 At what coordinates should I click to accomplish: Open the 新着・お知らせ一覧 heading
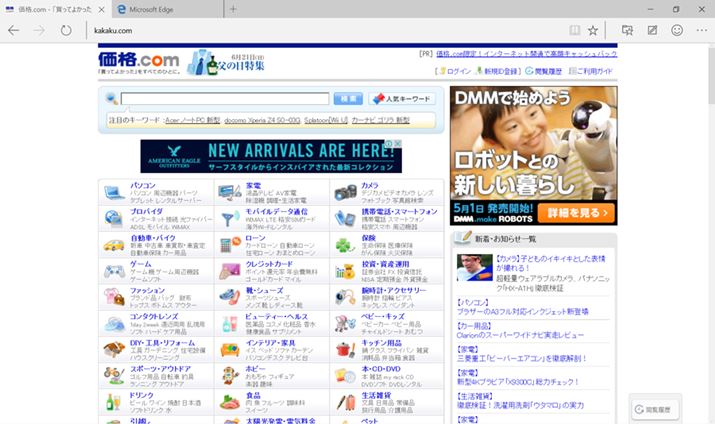point(506,239)
